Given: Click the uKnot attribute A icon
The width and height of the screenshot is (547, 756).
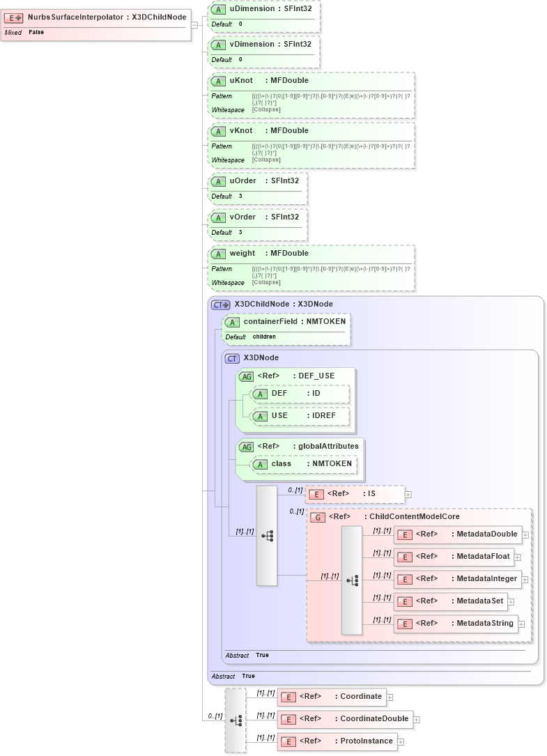Looking at the screenshot, I should (218, 82).
